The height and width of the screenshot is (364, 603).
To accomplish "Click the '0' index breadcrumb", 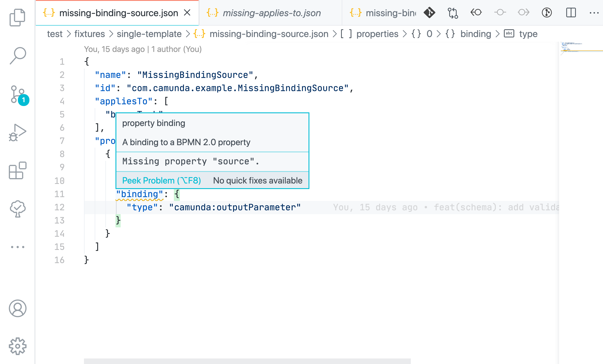I will point(422,34).
